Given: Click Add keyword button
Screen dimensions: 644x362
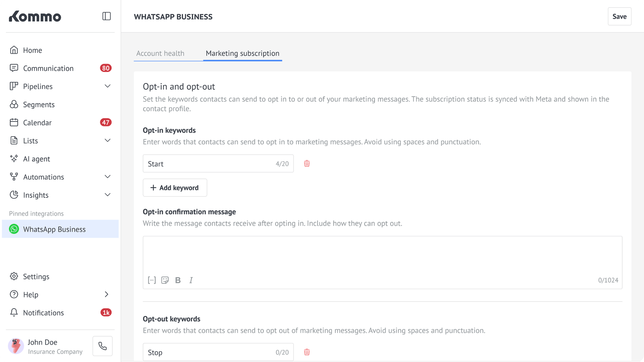Looking at the screenshot, I should click(175, 188).
